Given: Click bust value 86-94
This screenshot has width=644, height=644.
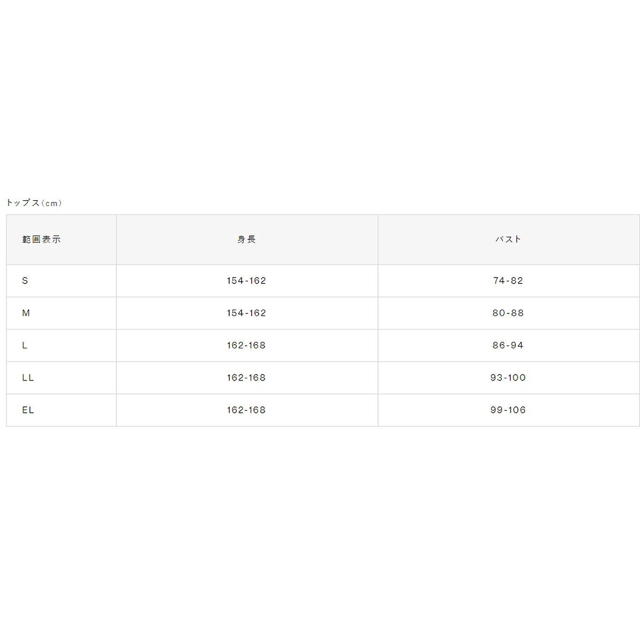Looking at the screenshot, I should pyautogui.click(x=508, y=345).
